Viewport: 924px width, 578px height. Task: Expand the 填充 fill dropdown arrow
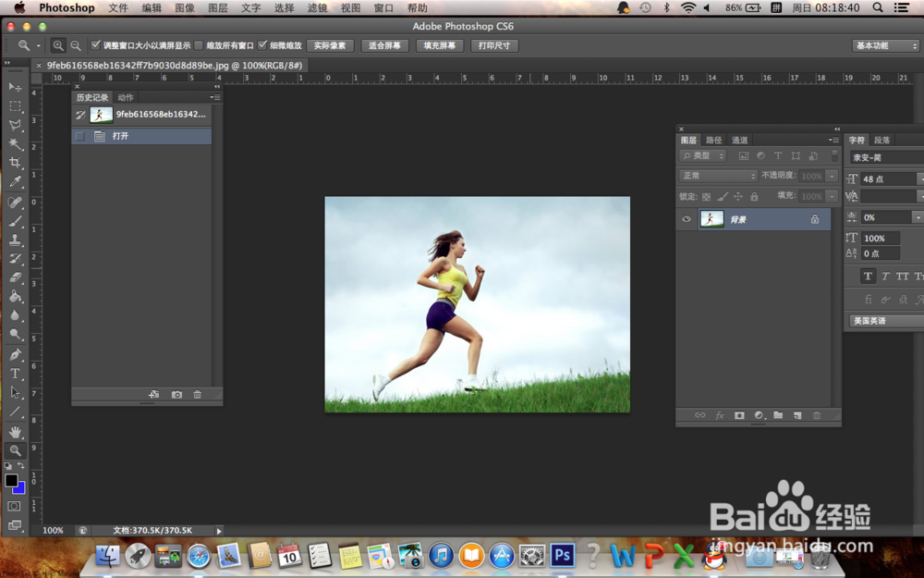[x=833, y=196]
